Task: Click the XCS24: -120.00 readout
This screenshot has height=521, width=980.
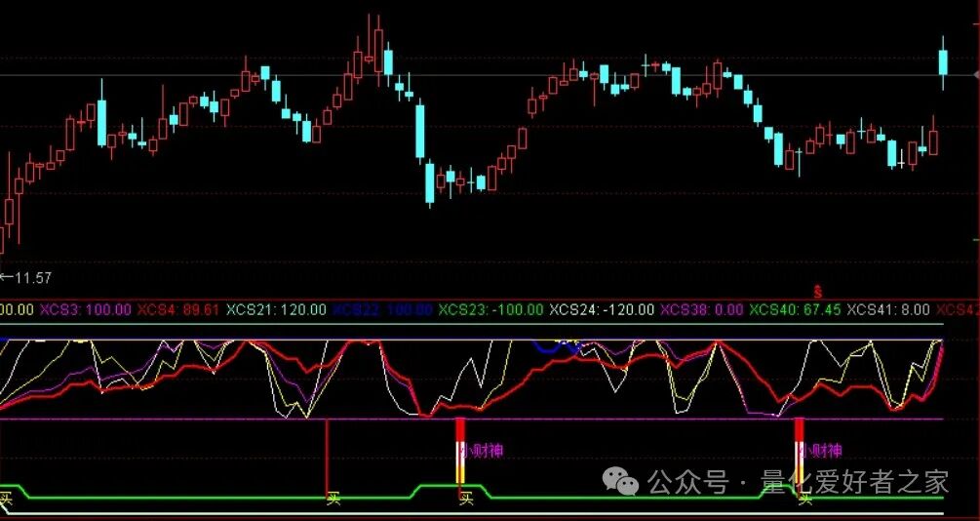Action: pos(602,309)
